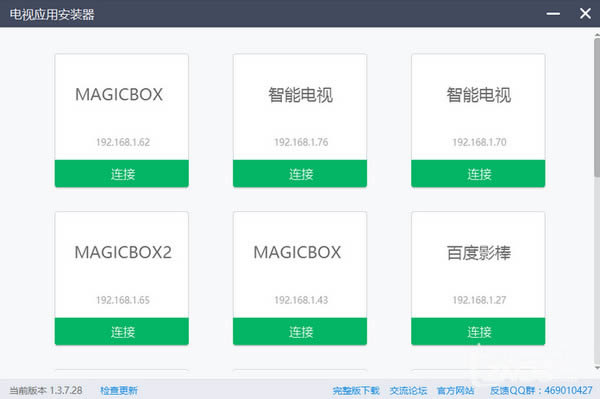Select the MAGICBOX2 device name
Image resolution: width=600 pixels, height=399 pixels.
click(x=123, y=252)
